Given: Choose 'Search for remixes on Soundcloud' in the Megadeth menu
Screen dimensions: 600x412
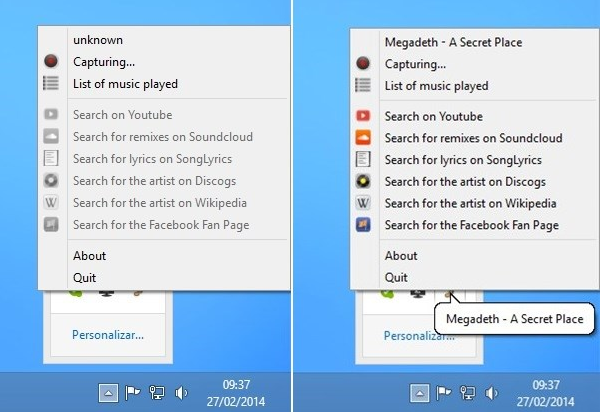Looking at the screenshot, I should [474, 138].
